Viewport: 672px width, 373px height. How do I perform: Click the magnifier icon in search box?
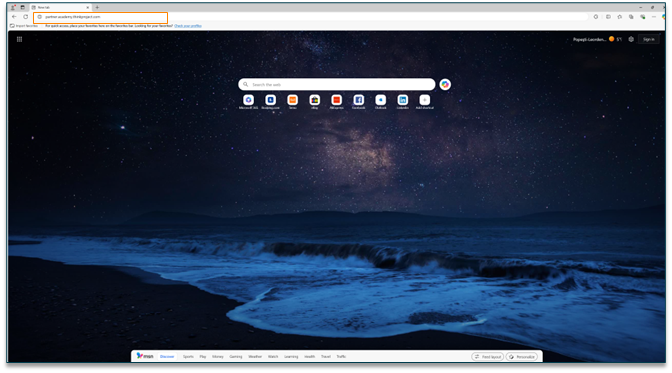(x=246, y=84)
